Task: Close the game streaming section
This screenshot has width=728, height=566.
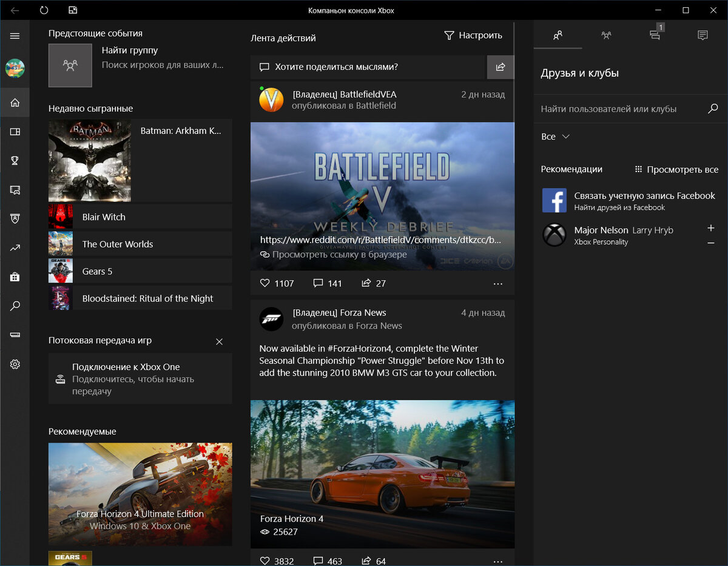Action: pos(220,342)
